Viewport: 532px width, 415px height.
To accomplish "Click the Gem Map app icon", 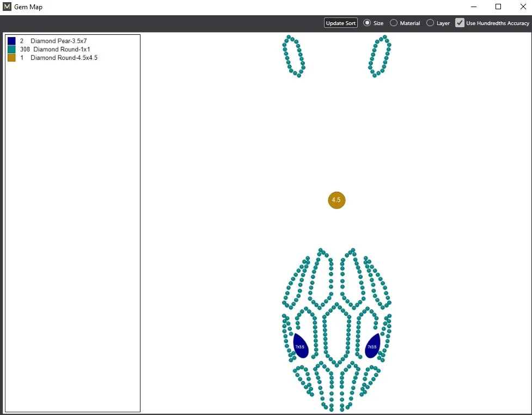I will coord(7,7).
